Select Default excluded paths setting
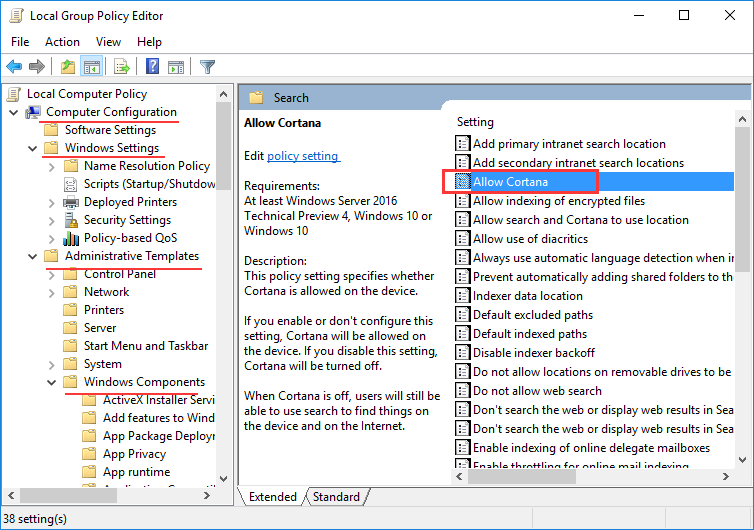Screen dimensions: 754x530 (x=533, y=315)
